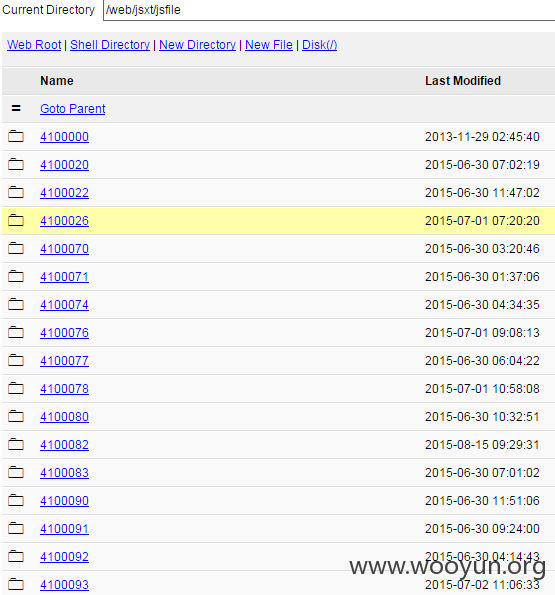This screenshot has height=595, width=555.
Task: Open directory 4100083
Action: 64,473
